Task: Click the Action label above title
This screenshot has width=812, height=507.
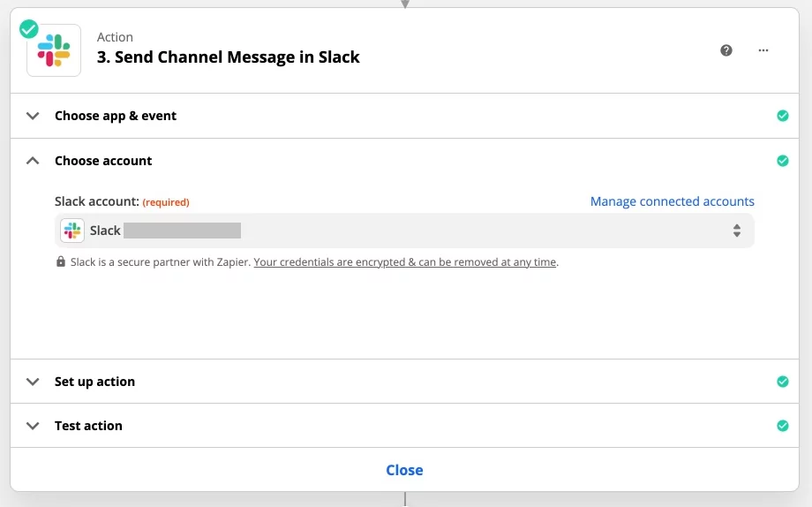Action: 115,37
